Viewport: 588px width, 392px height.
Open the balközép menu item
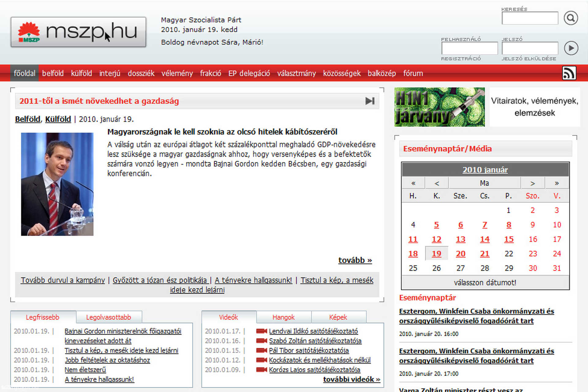coord(382,73)
